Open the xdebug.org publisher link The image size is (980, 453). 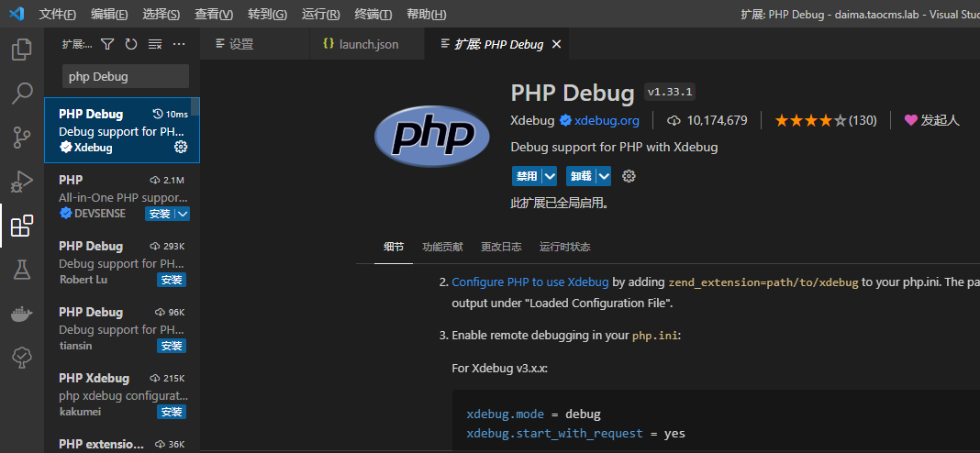(x=607, y=120)
